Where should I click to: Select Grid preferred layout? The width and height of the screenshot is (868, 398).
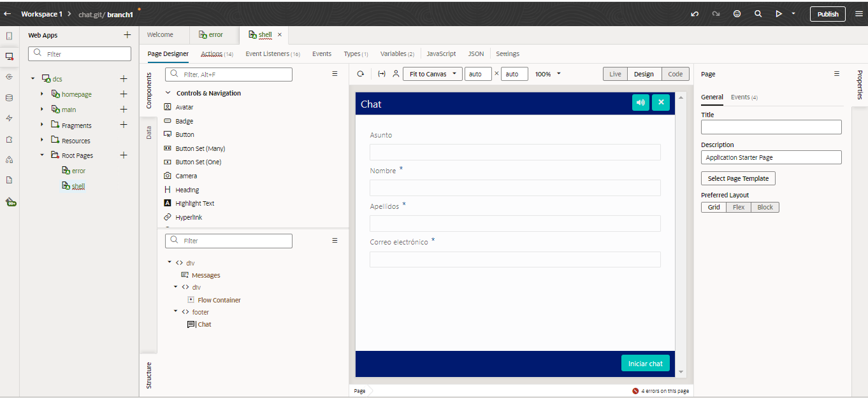(714, 207)
